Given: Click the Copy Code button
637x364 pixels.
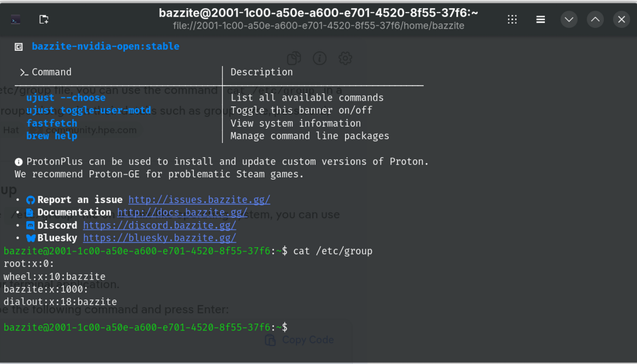Looking at the screenshot, I should [x=299, y=339].
